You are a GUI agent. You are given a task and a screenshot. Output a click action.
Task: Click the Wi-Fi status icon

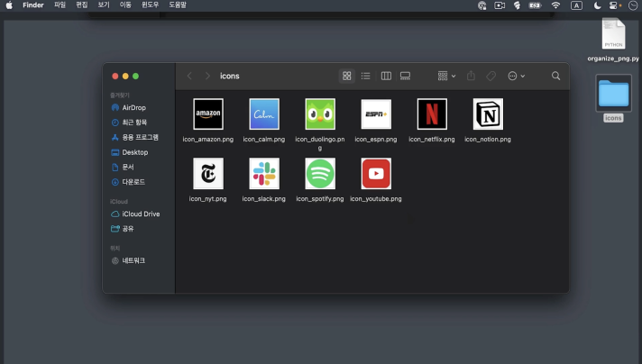pos(555,5)
